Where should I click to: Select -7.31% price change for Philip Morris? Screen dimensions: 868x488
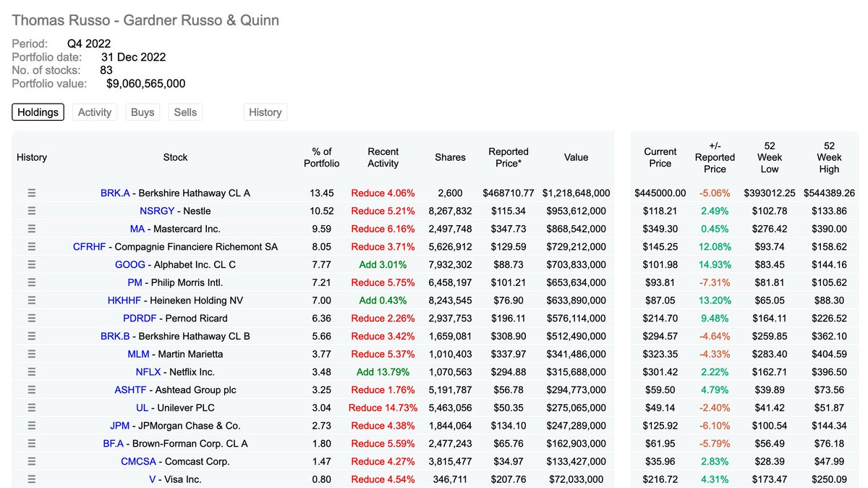(x=715, y=282)
